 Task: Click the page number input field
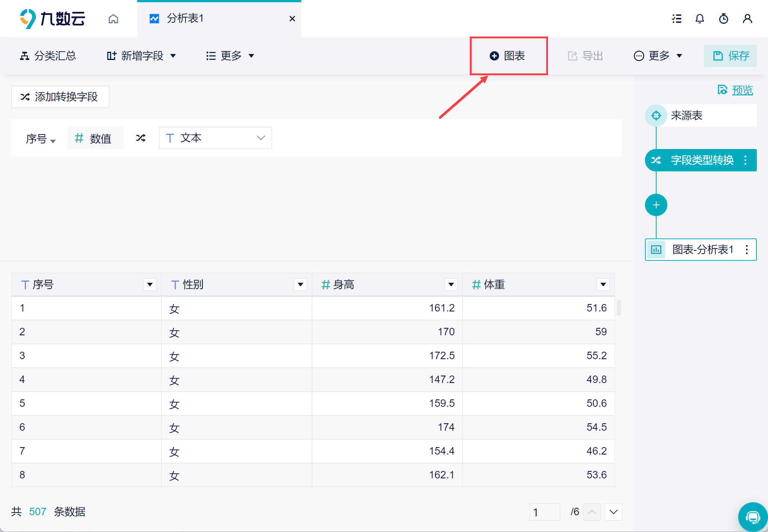pos(544,512)
